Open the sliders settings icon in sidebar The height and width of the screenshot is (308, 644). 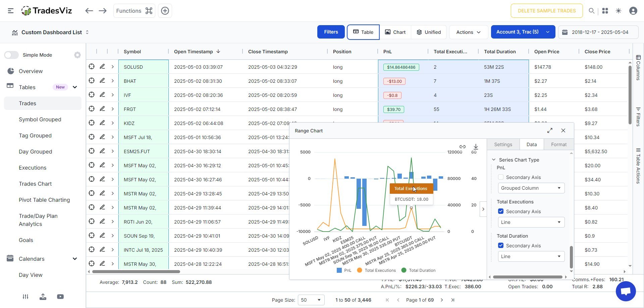click(25, 297)
